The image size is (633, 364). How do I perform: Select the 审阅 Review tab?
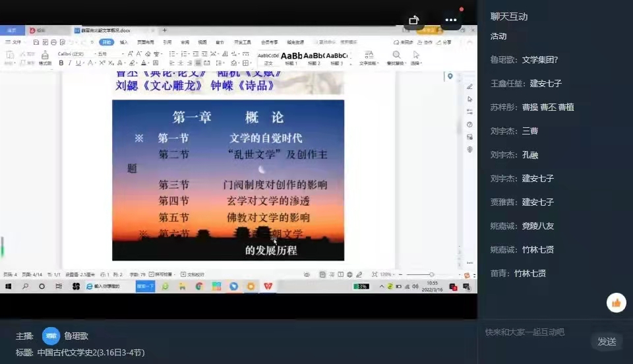185,42
